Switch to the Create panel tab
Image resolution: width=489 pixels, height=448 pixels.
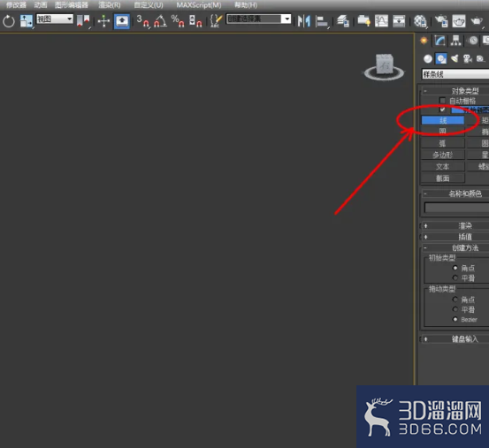424,41
